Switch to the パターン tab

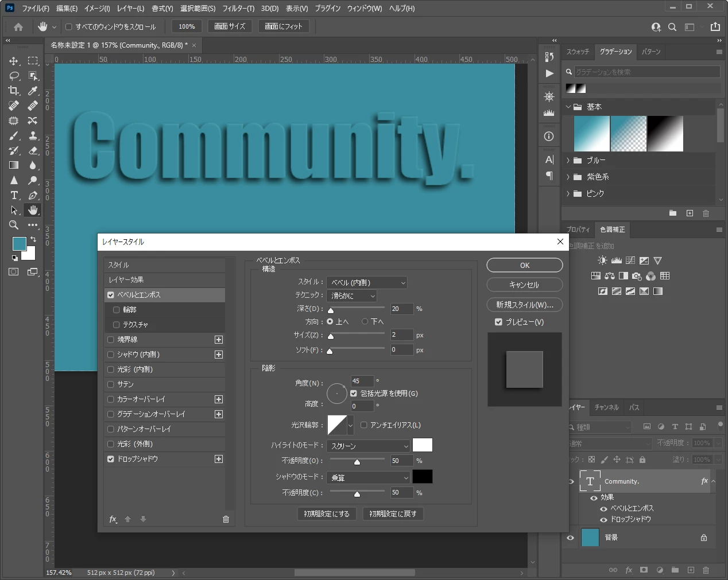[x=651, y=52]
